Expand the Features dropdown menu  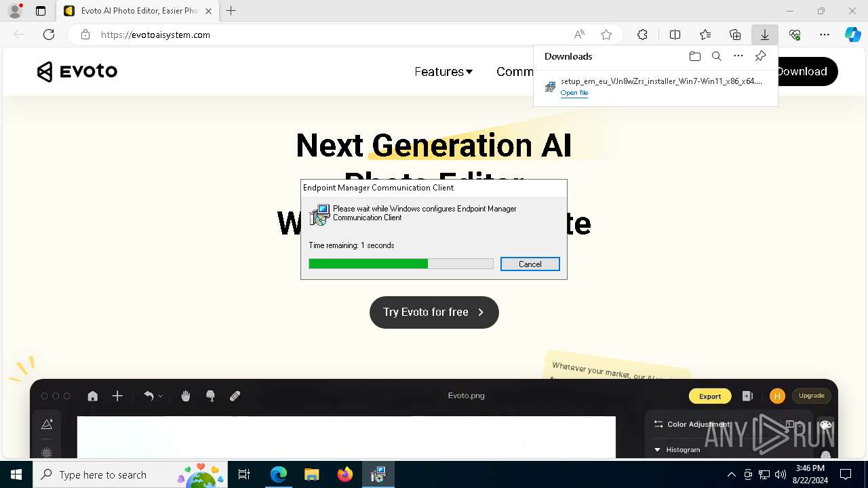tap(443, 71)
